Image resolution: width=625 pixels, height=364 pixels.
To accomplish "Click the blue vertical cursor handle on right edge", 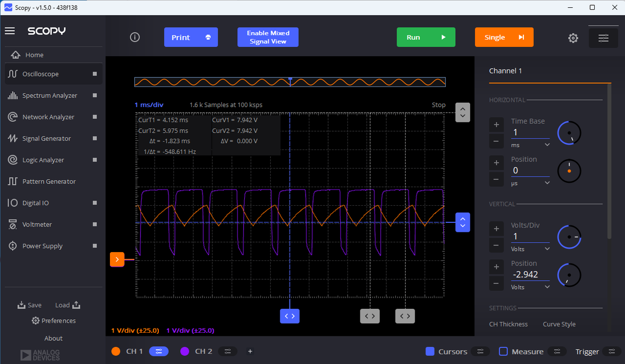I will tap(463, 222).
